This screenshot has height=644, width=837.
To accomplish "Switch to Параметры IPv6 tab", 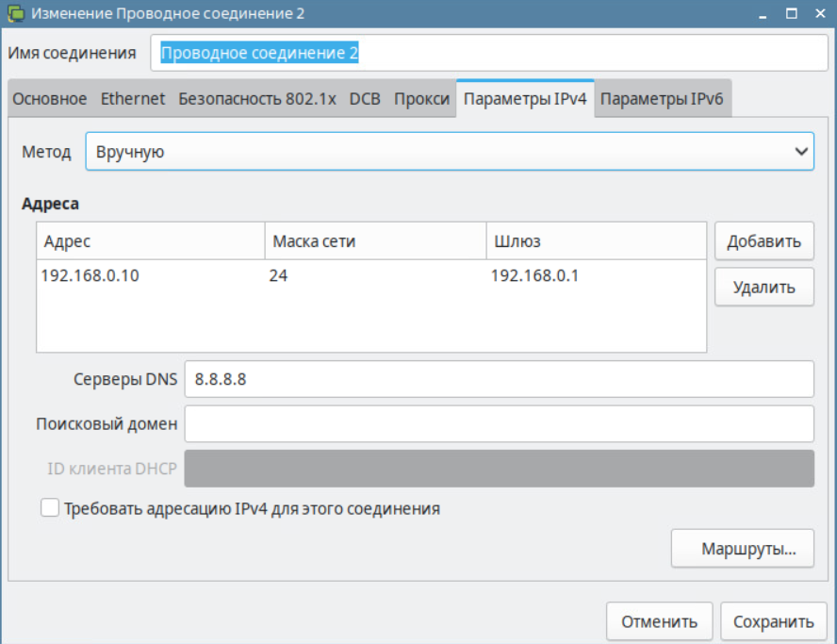I will [662, 99].
